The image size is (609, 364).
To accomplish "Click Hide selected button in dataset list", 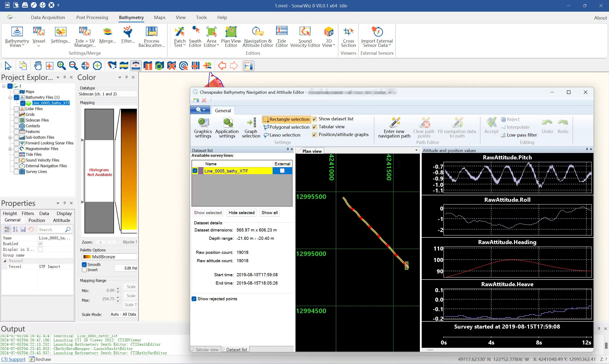I will tap(241, 212).
